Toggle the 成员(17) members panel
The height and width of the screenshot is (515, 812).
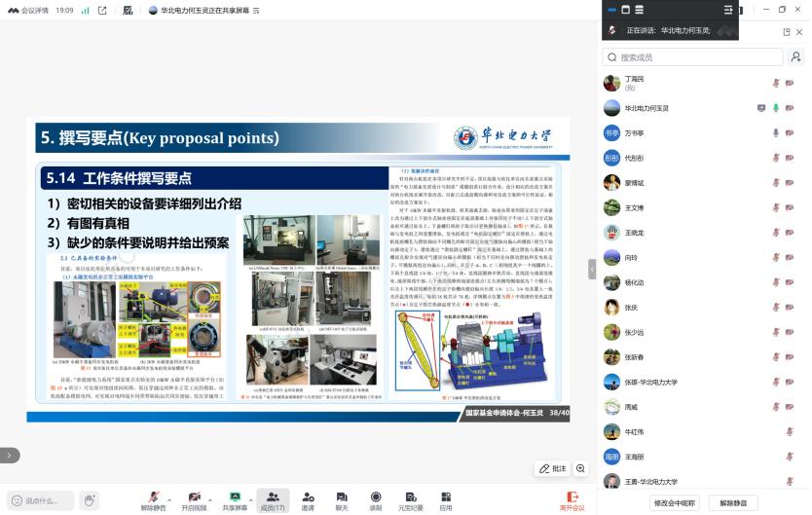click(272, 499)
